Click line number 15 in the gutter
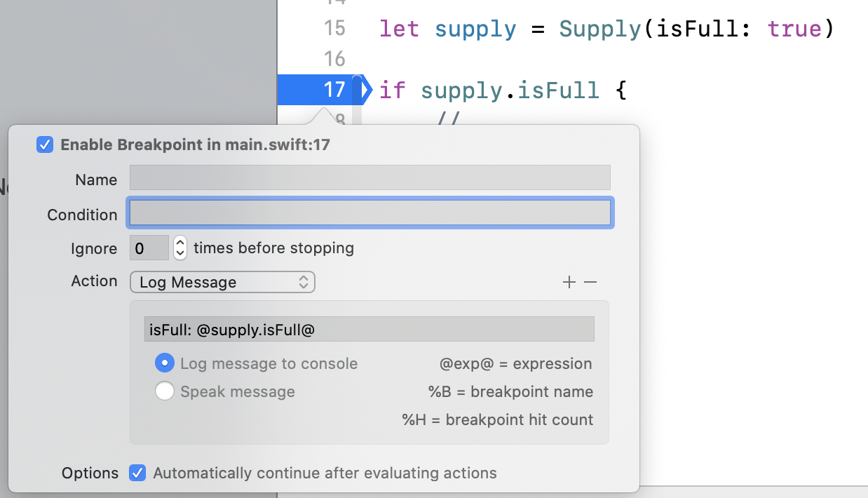 pyautogui.click(x=334, y=29)
